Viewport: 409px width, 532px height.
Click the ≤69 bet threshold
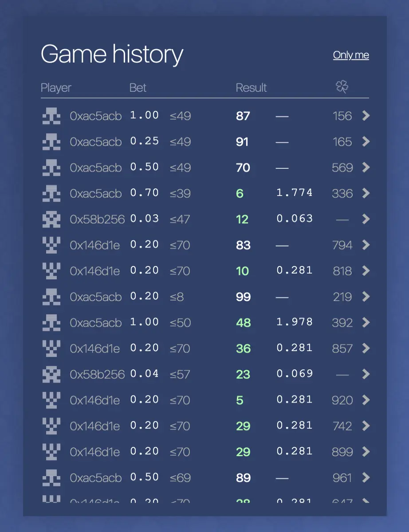pos(180,477)
